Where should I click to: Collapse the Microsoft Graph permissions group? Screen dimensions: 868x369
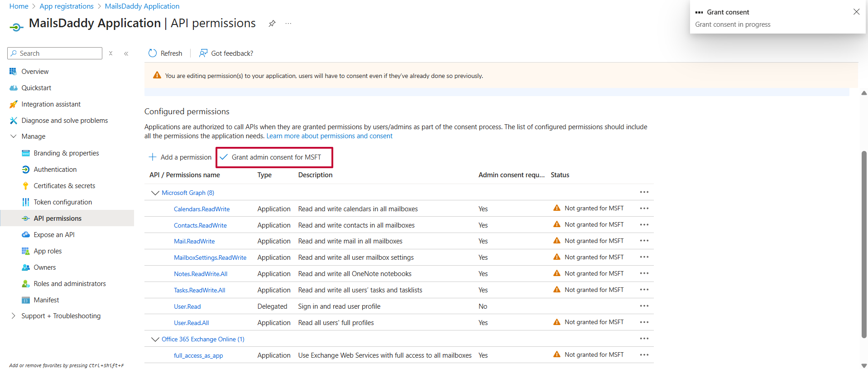[x=155, y=193]
